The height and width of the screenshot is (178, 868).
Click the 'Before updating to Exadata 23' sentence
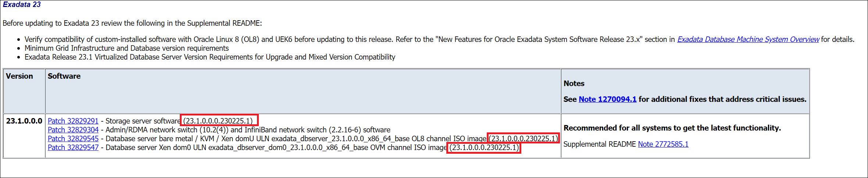coord(132,23)
